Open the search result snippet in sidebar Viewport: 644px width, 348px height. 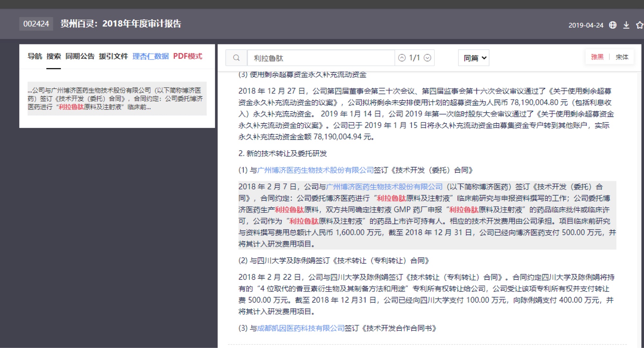click(117, 98)
